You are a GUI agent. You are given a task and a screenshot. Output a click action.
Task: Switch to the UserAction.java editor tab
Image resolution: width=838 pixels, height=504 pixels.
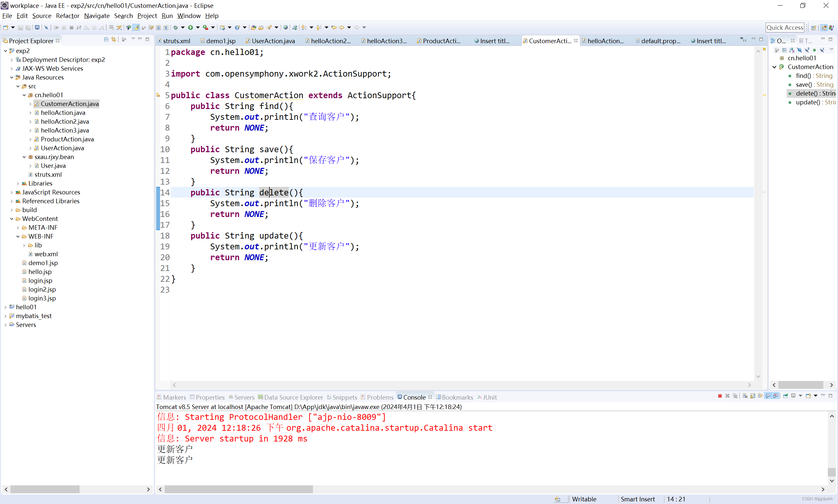pyautogui.click(x=270, y=41)
